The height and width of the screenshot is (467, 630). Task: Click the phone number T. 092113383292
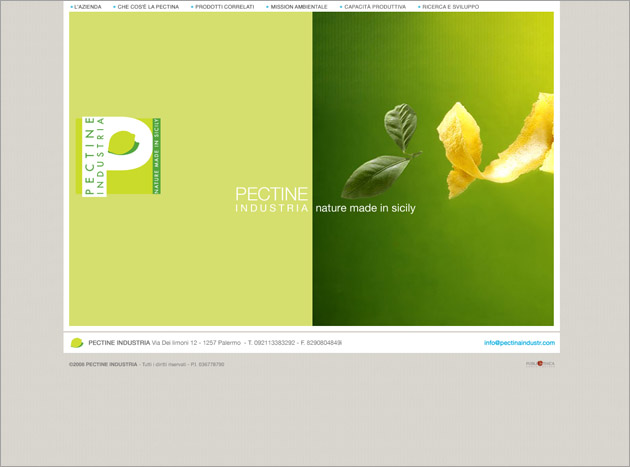[x=271, y=343]
